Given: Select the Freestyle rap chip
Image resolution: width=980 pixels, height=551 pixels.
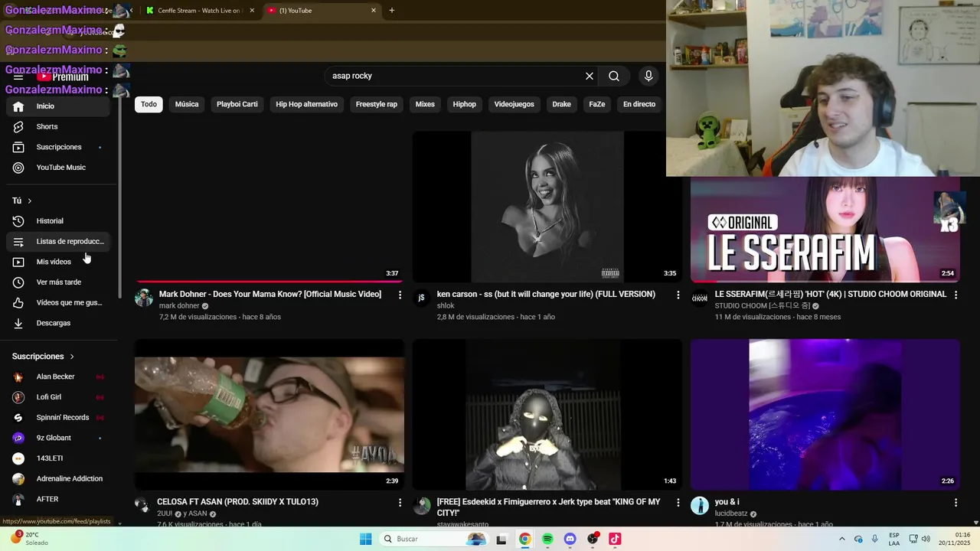Looking at the screenshot, I should pos(377,104).
